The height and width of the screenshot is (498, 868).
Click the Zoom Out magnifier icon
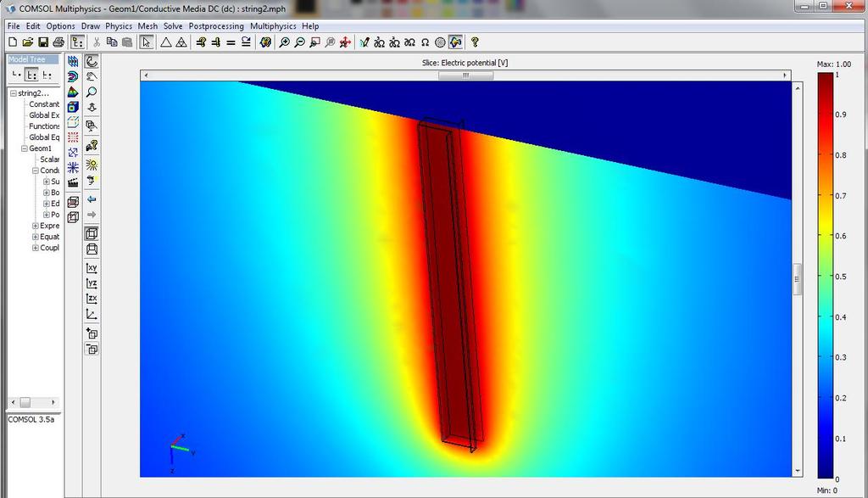point(299,42)
